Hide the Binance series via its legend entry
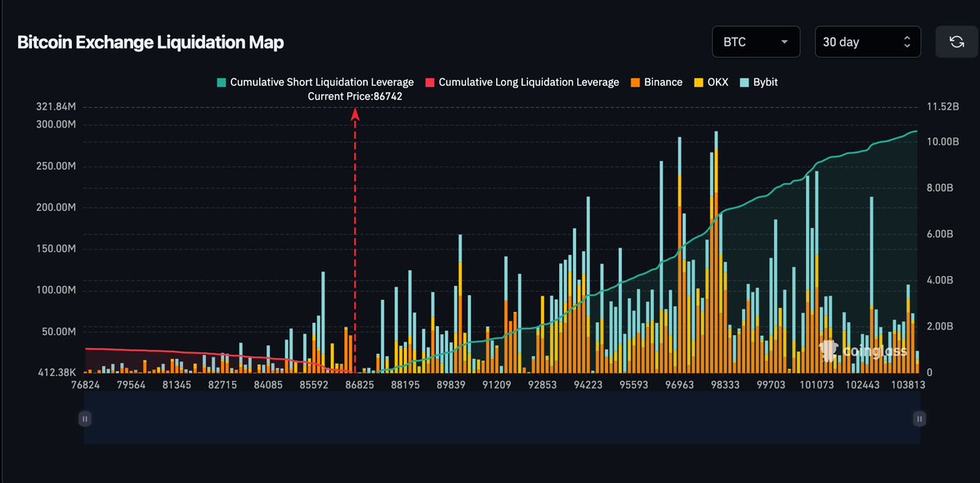The width and height of the screenshot is (980, 483). [x=656, y=82]
